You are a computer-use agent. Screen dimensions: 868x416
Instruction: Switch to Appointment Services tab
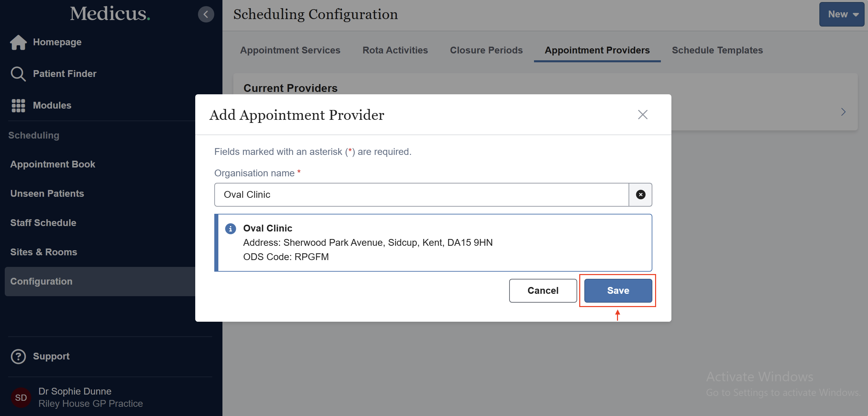[290, 50]
